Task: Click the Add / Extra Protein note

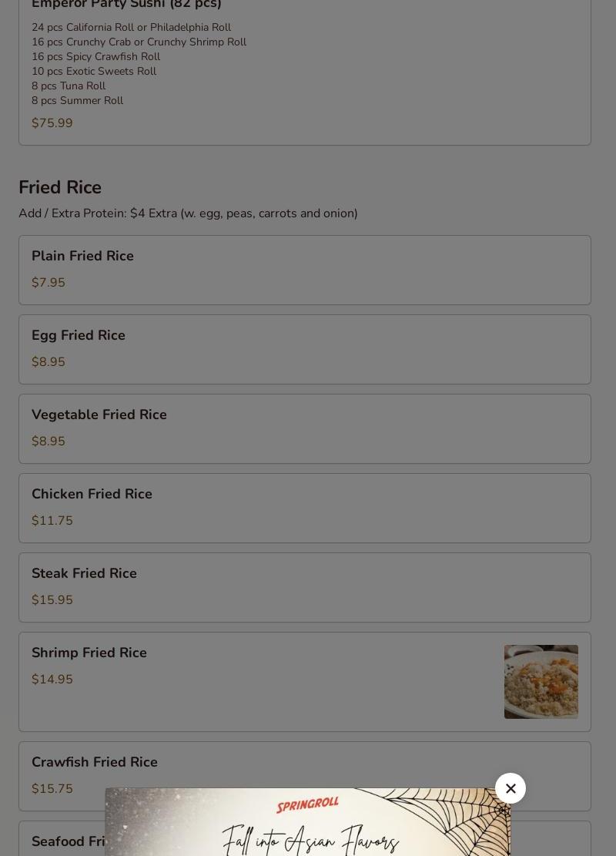Action: click(188, 213)
